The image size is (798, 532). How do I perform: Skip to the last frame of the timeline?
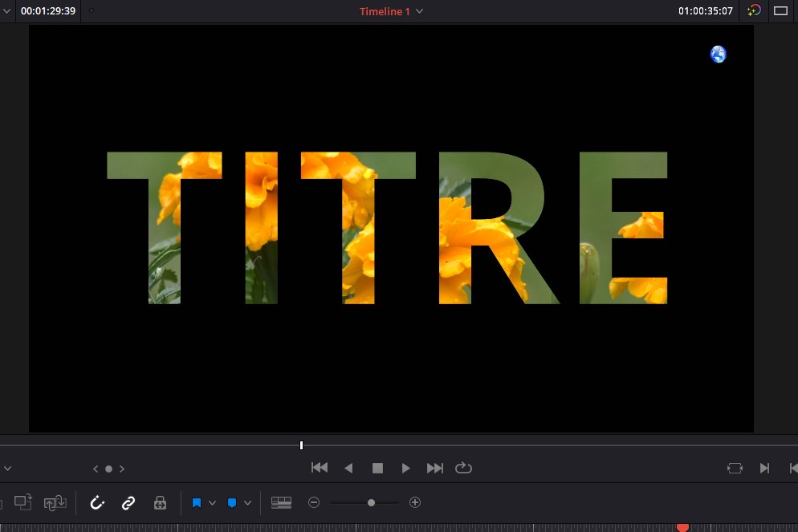click(435, 468)
